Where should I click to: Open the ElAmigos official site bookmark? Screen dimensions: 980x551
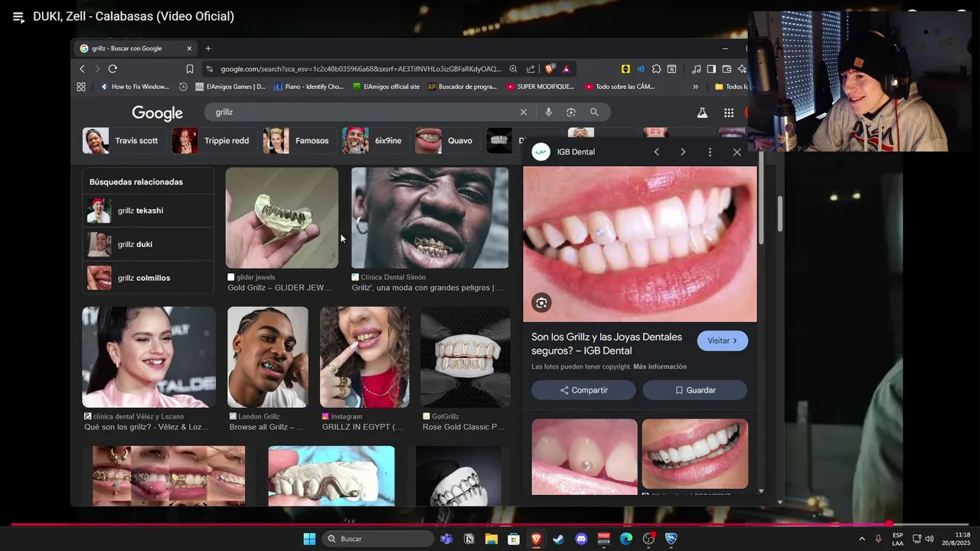click(x=386, y=86)
